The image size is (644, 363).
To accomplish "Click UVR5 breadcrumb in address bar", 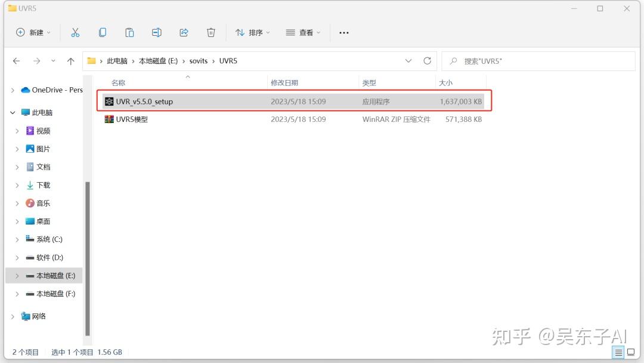I will coord(228,61).
